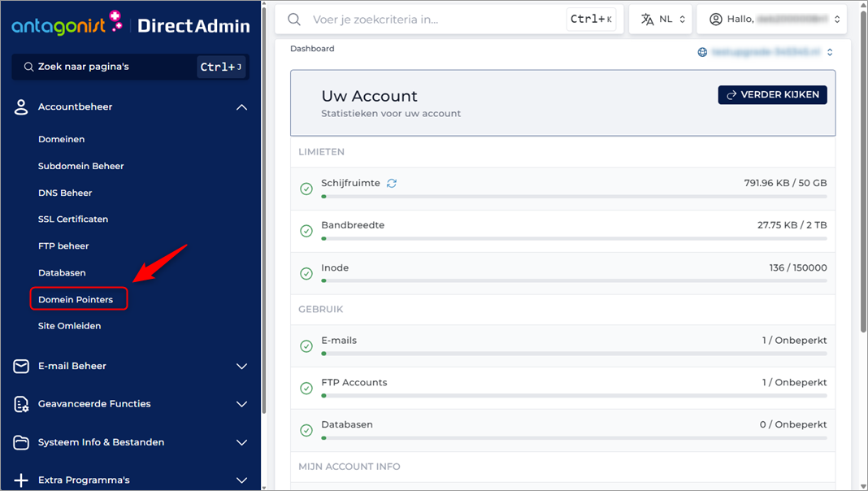Viewport: 868px width, 491px height.
Task: Click the Inode progress bar
Action: 574,280
